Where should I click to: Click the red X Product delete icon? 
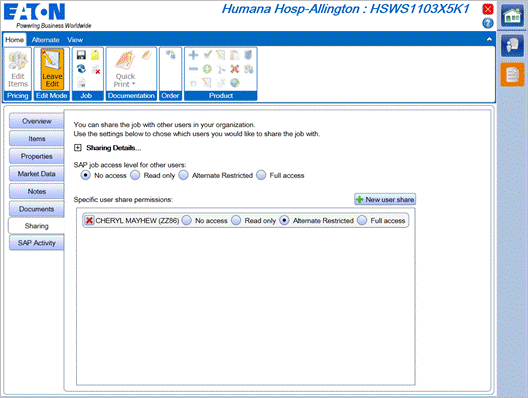[235, 69]
